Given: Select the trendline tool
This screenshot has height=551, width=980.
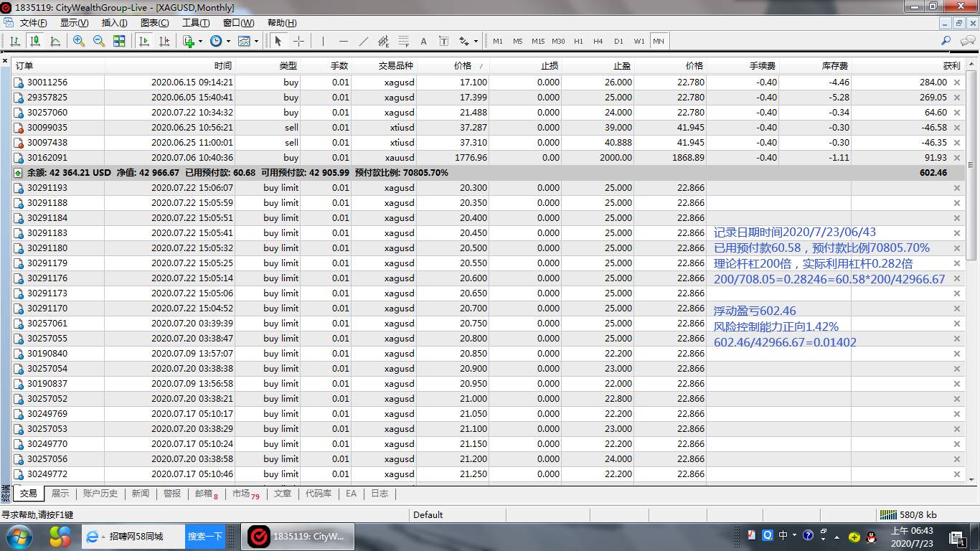Looking at the screenshot, I should tap(364, 41).
